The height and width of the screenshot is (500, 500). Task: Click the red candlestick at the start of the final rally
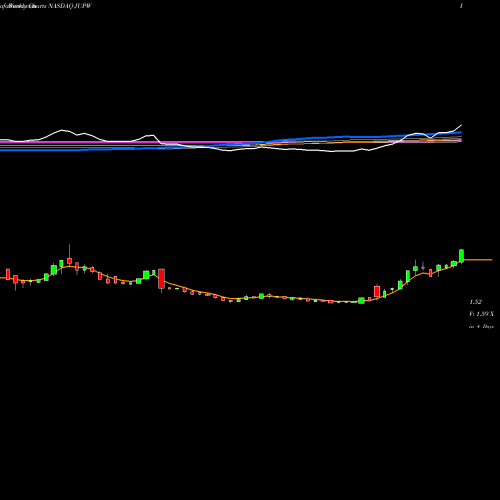pos(377,291)
